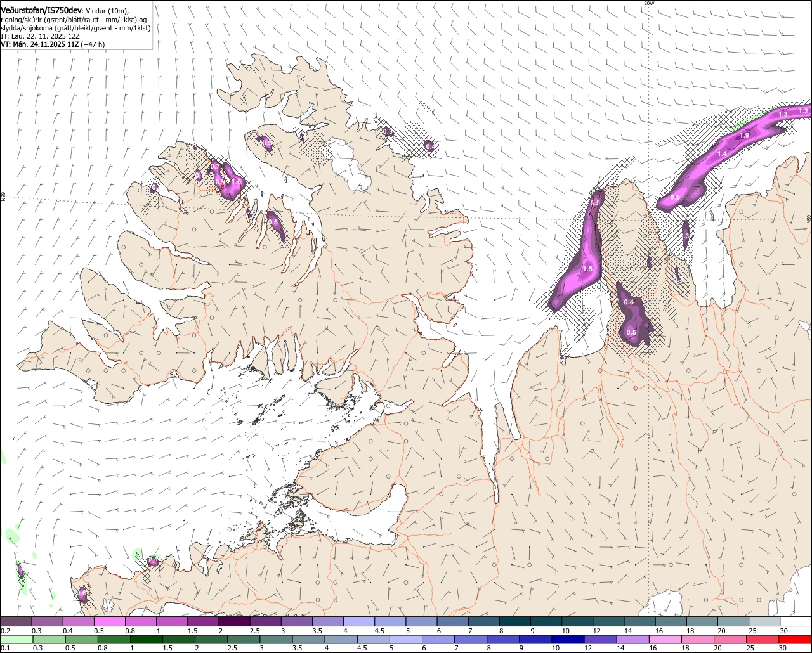Click the 1.5 value in the western snow band
812x653 pixels.
coord(587,269)
